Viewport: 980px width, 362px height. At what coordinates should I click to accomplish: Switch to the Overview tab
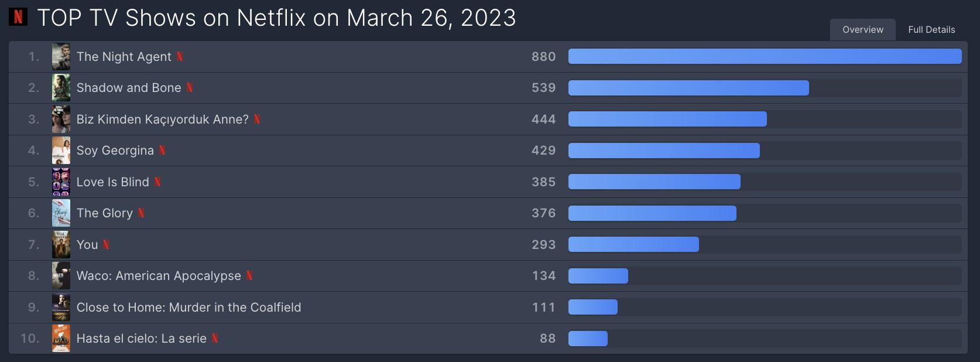(x=863, y=29)
